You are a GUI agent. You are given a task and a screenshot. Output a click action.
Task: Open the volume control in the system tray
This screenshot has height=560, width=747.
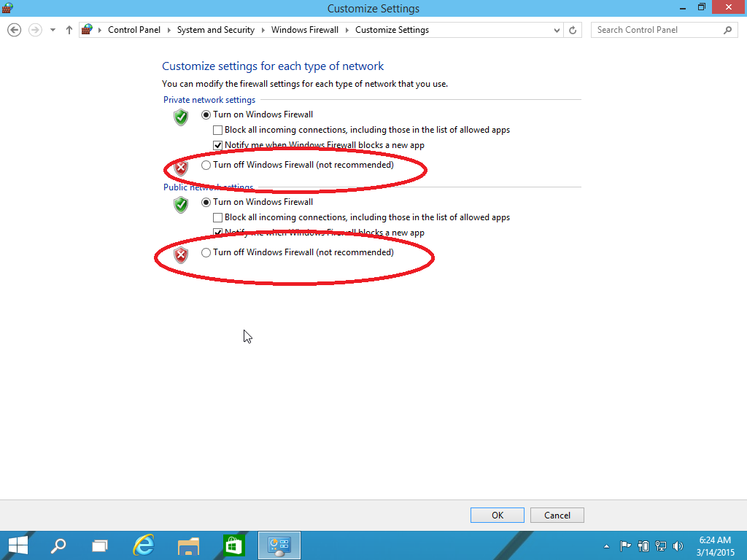pos(678,545)
